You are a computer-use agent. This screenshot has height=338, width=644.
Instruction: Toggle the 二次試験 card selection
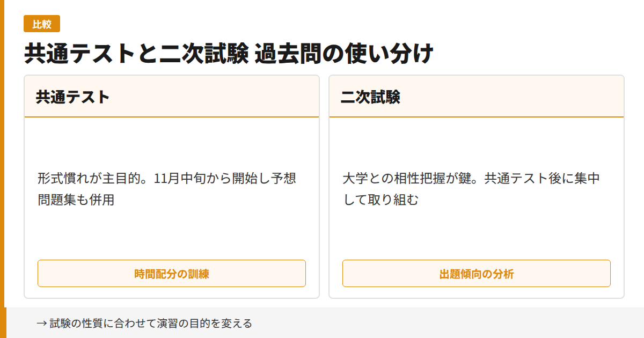click(x=477, y=188)
